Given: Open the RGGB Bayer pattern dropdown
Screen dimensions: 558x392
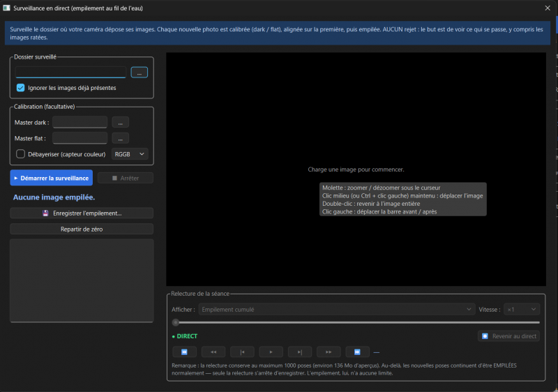Looking at the screenshot, I should (130, 154).
